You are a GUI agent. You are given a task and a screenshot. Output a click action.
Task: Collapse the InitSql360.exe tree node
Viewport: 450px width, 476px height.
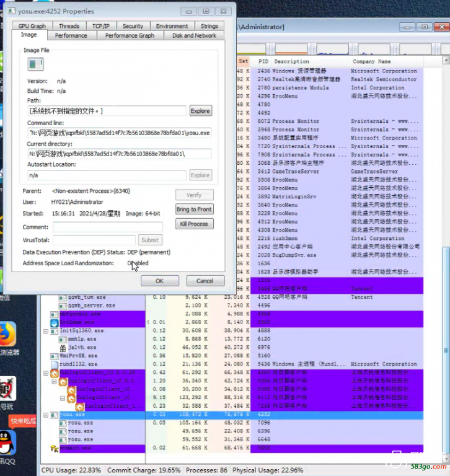[x=46, y=331]
